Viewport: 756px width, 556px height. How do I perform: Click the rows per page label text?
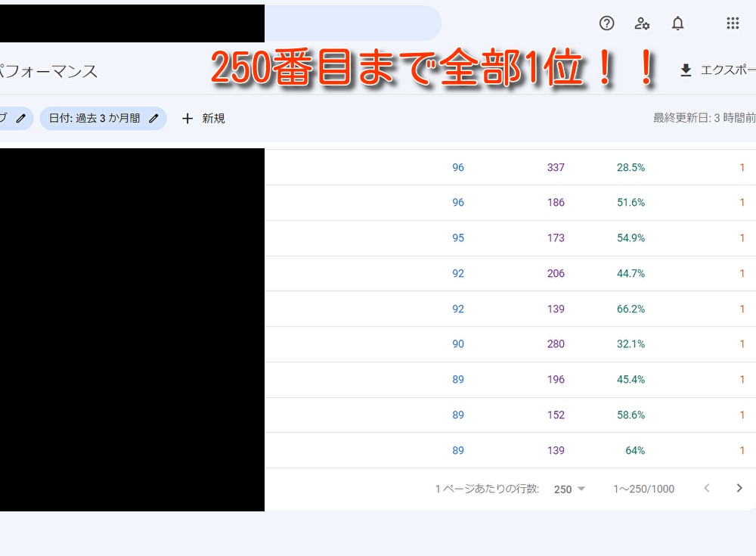tap(487, 489)
